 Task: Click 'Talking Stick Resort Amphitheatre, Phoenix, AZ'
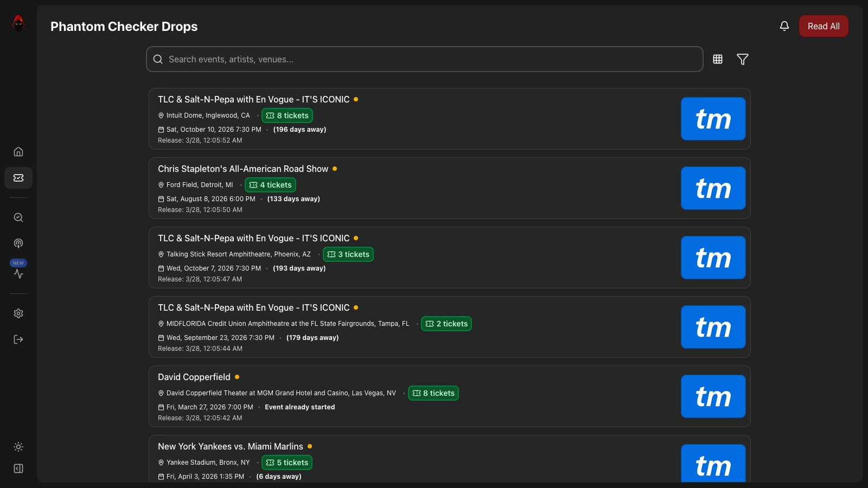(x=239, y=254)
